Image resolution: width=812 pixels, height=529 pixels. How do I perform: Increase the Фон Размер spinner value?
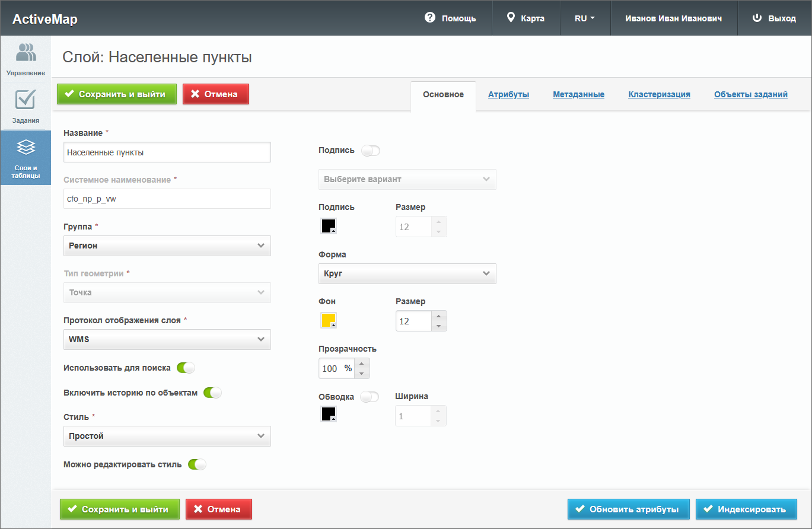click(438, 317)
